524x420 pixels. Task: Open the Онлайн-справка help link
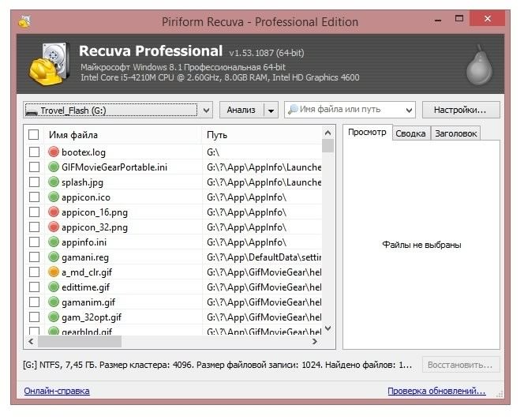57,391
